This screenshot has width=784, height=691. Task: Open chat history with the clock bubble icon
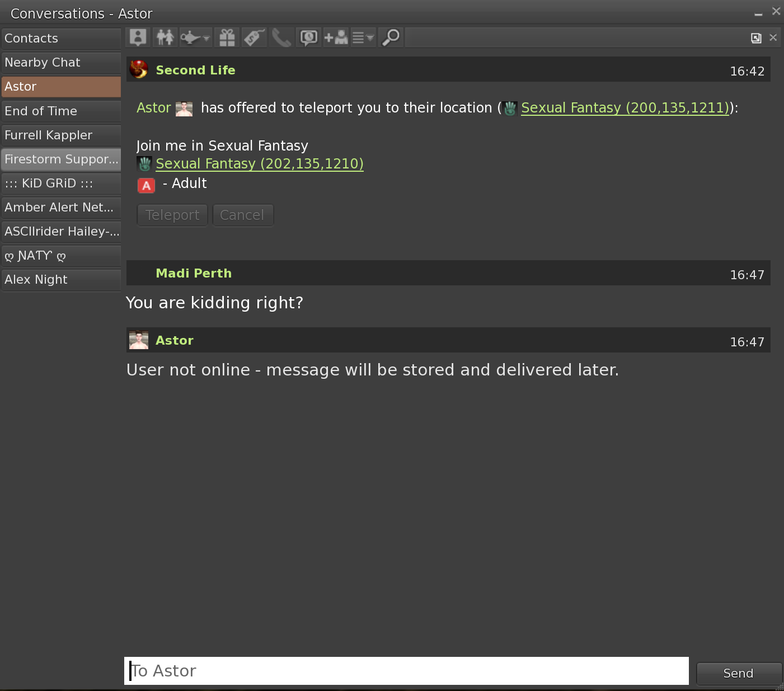(309, 37)
